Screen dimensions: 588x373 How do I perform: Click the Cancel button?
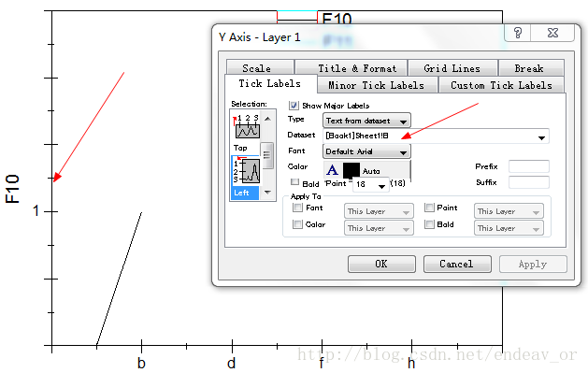(x=457, y=264)
